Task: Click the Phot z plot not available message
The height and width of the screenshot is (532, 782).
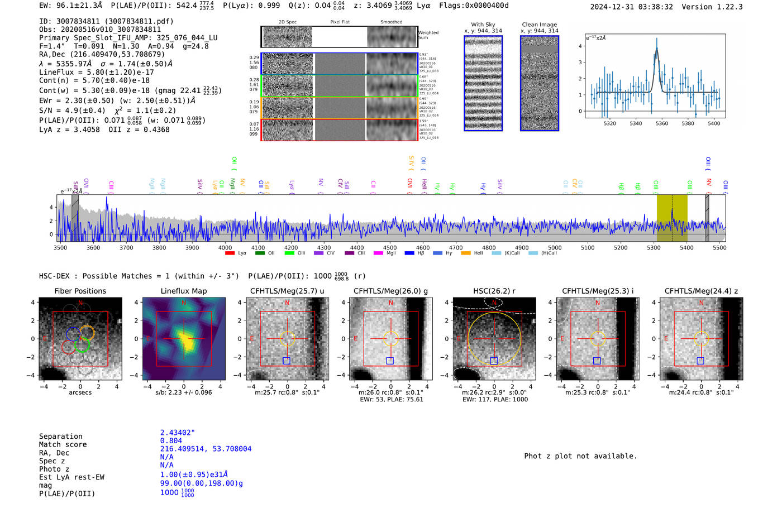Action: point(580,456)
